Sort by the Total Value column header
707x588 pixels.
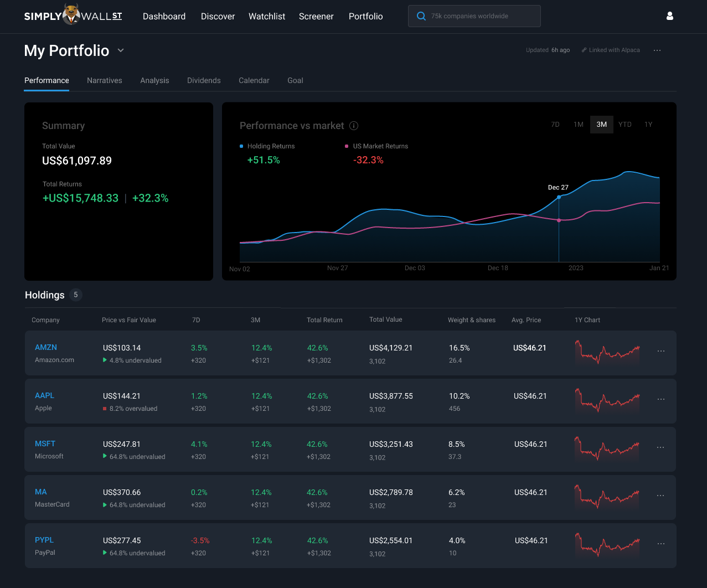point(386,319)
